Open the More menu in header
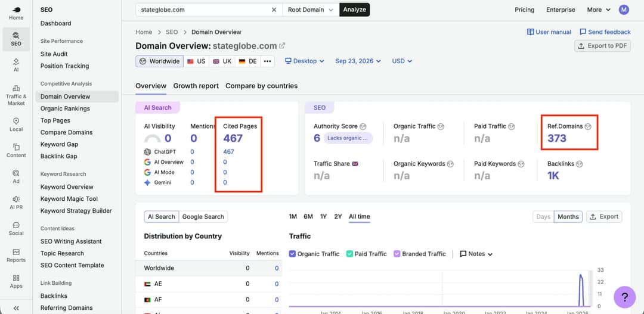Image resolution: width=644 pixels, height=314 pixels. point(599,10)
